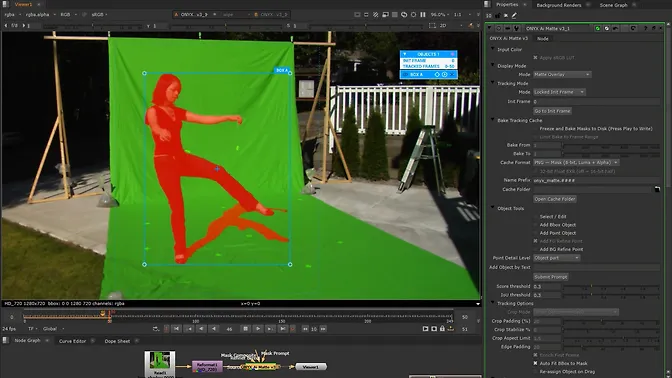Open the Background Renders tab
The image size is (672, 378).
(x=559, y=5)
